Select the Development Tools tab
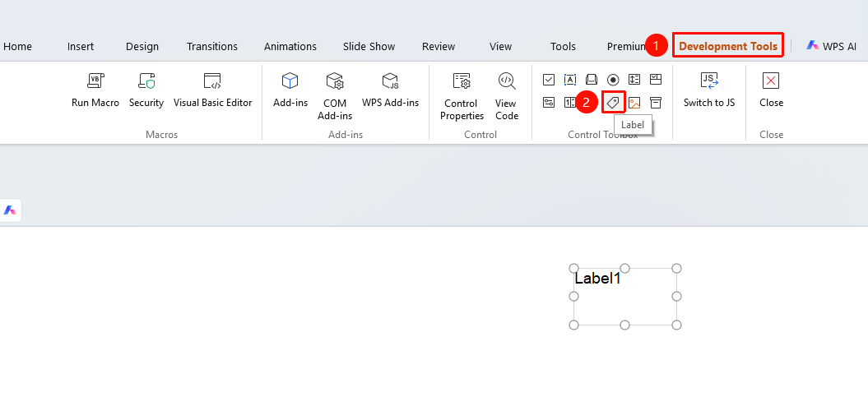This screenshot has height=406, width=868. tap(728, 47)
